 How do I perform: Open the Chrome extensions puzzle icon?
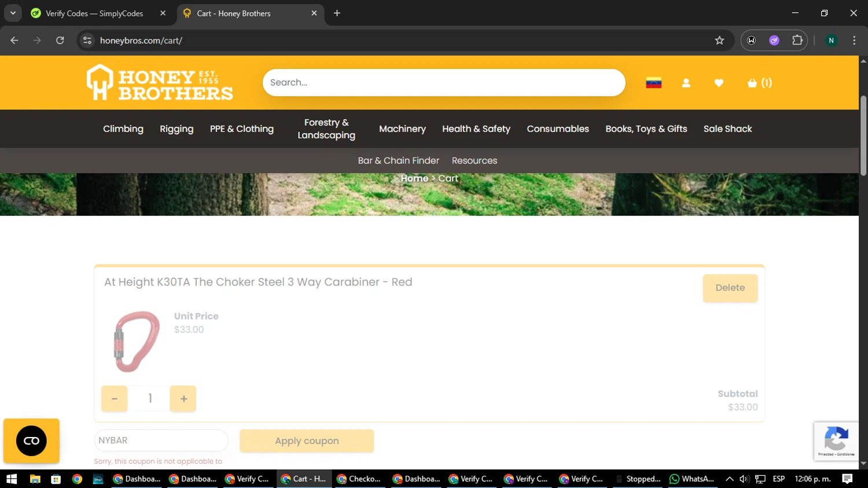click(x=797, y=41)
